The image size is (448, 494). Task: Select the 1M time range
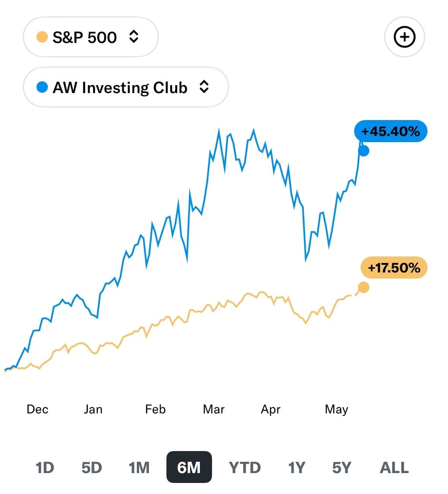click(x=139, y=467)
